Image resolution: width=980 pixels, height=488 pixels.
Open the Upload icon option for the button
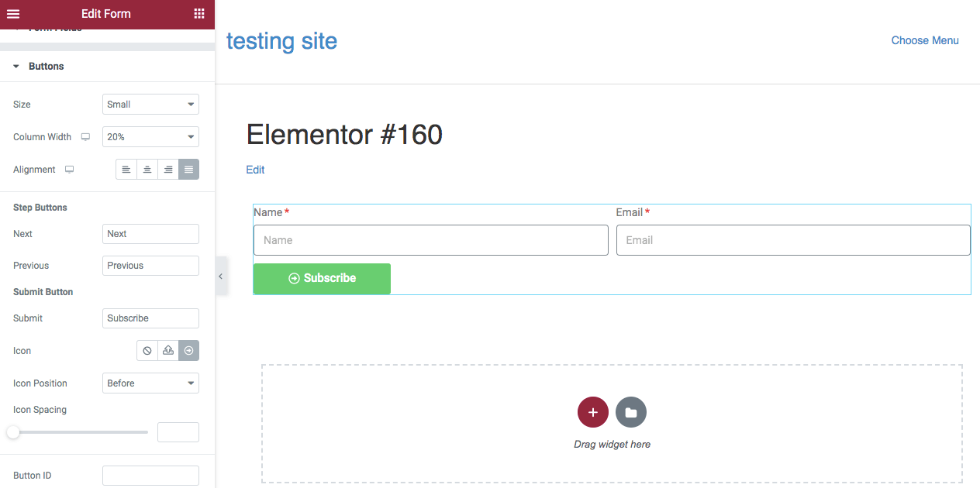tap(167, 350)
